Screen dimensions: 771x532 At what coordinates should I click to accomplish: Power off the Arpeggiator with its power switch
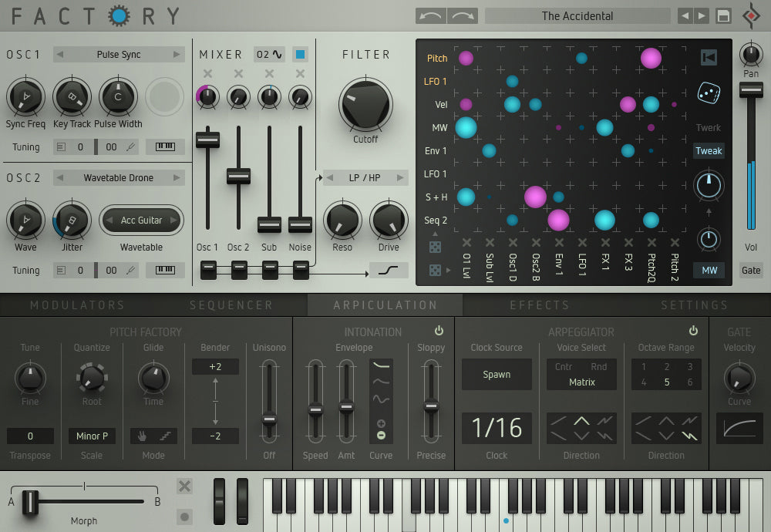(693, 330)
